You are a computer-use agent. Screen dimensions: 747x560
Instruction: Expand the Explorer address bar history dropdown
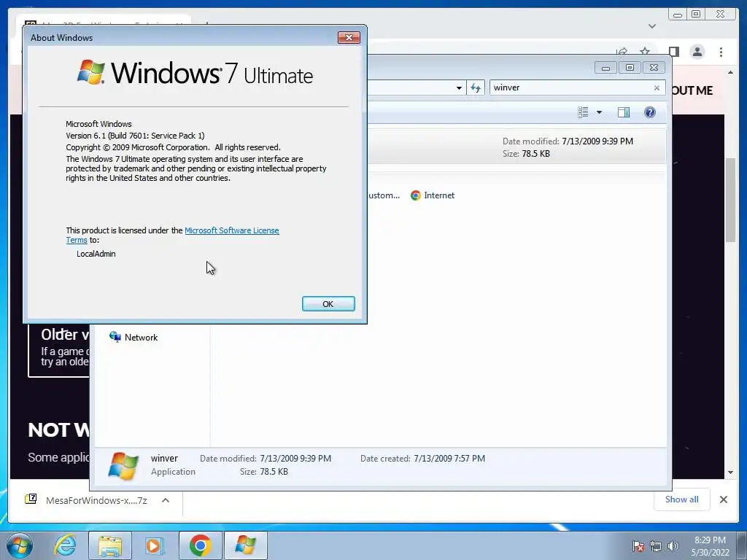point(459,87)
